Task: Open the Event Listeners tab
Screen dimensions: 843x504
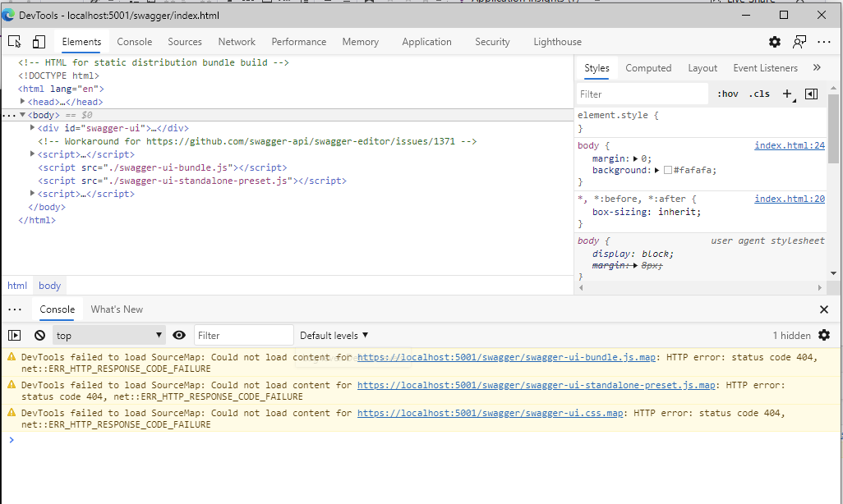Action: (x=765, y=68)
